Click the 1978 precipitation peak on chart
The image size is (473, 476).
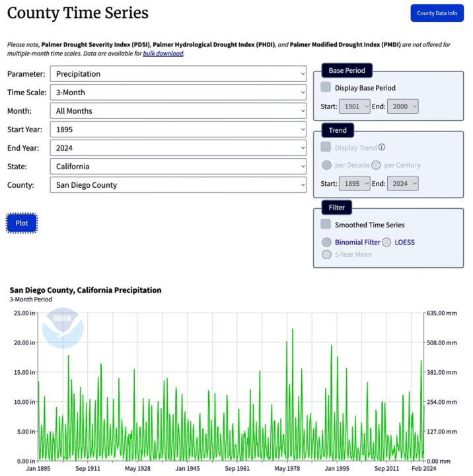point(293,329)
